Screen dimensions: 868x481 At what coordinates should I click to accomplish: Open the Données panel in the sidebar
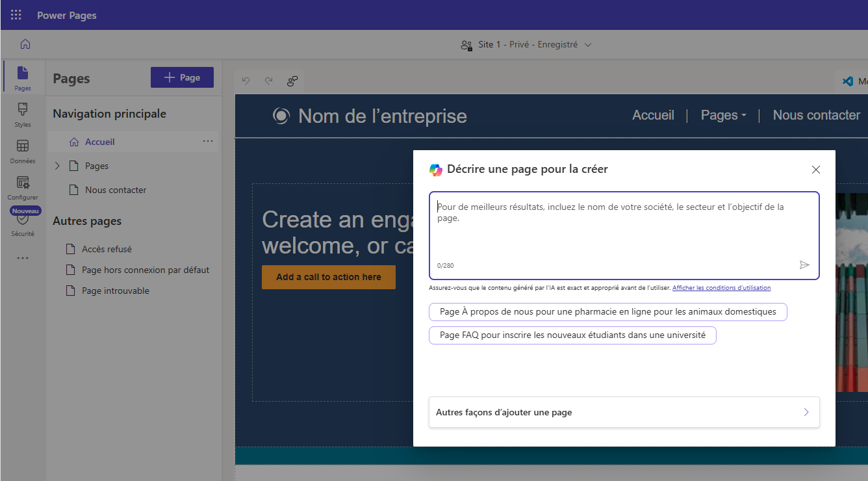click(x=22, y=151)
